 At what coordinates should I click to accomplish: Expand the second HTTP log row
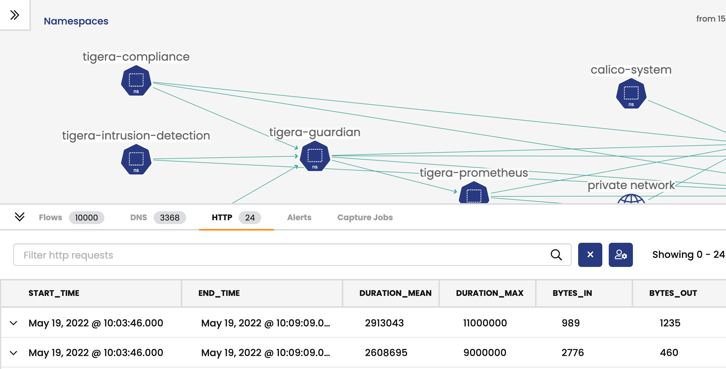click(x=13, y=353)
